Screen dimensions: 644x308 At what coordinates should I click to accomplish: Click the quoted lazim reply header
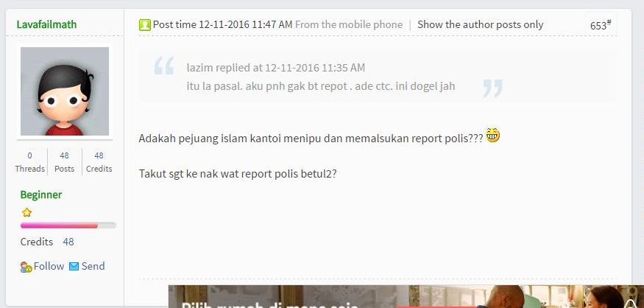(x=275, y=68)
